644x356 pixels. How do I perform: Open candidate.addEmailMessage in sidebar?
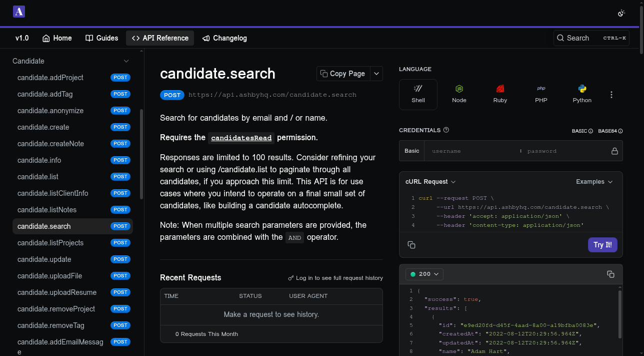coord(72,346)
